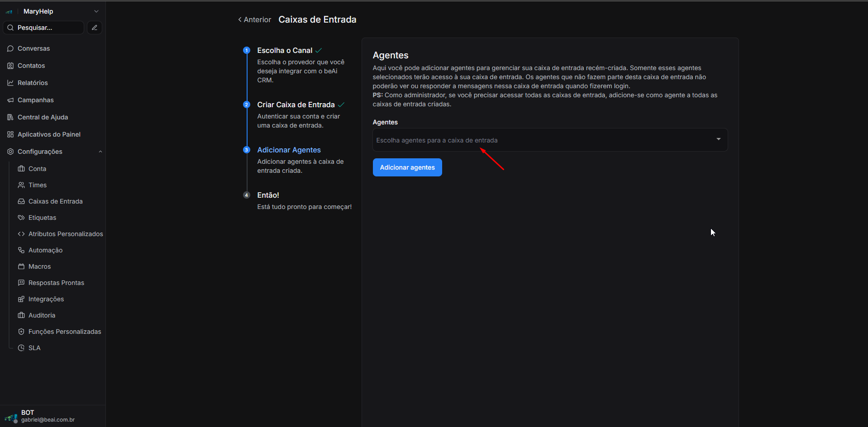868x427 pixels.
Task: Click the Aplicativos do Painel grid icon
Action: pyautogui.click(x=10, y=134)
